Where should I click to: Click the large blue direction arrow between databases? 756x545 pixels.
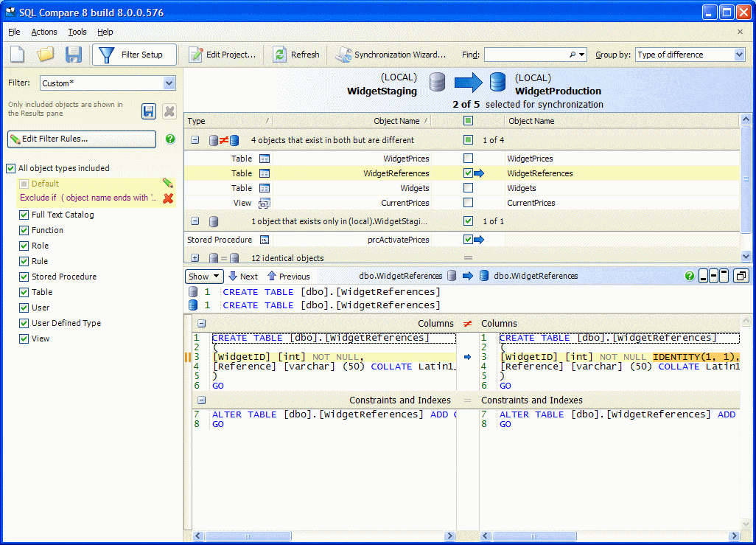(468, 83)
